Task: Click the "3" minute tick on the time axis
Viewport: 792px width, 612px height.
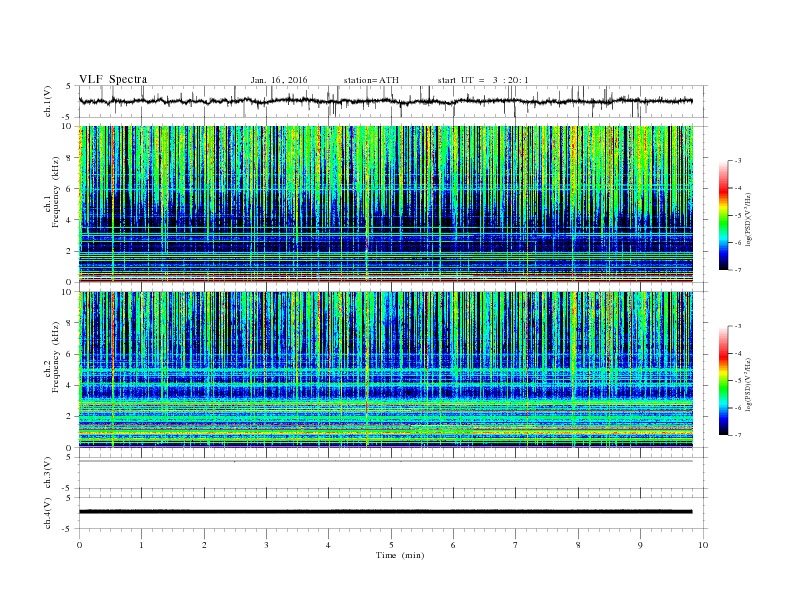Action: pyautogui.click(x=266, y=545)
